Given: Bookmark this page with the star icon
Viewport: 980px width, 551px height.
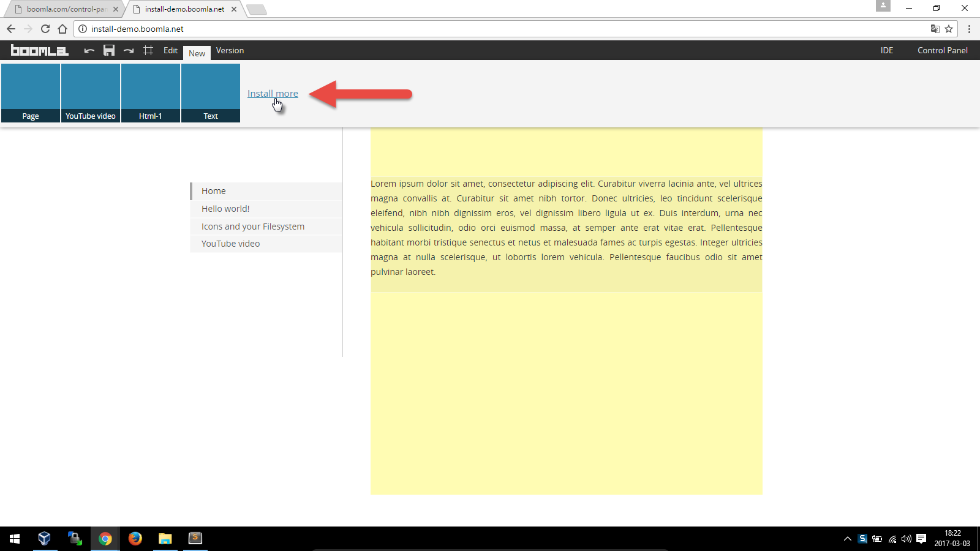Looking at the screenshot, I should pyautogui.click(x=949, y=29).
